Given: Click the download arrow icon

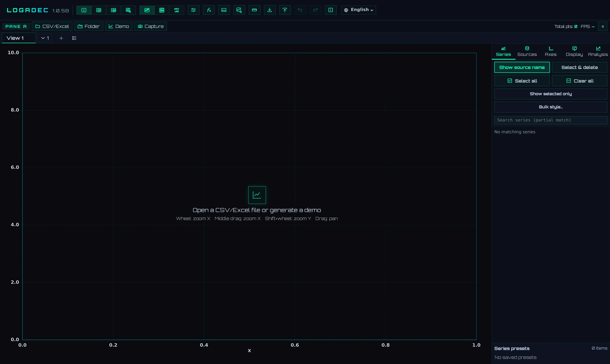Looking at the screenshot, I should pyautogui.click(x=270, y=10).
